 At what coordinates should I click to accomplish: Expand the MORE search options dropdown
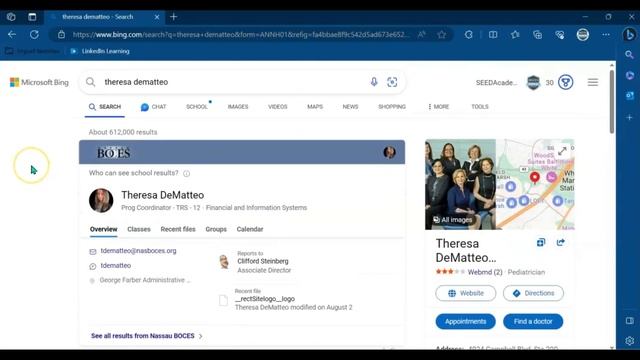(x=438, y=107)
